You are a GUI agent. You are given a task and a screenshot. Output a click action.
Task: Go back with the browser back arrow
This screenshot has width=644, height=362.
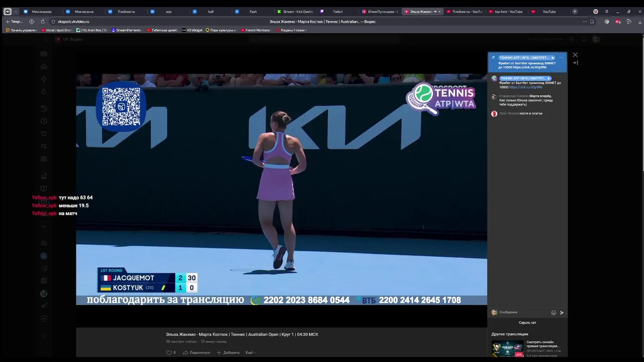click(x=8, y=22)
